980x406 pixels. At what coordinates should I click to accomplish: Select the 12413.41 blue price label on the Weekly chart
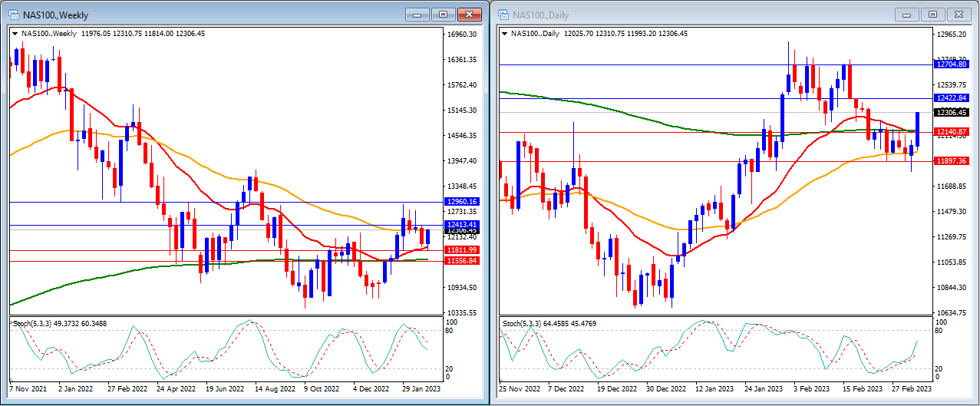[x=462, y=225]
